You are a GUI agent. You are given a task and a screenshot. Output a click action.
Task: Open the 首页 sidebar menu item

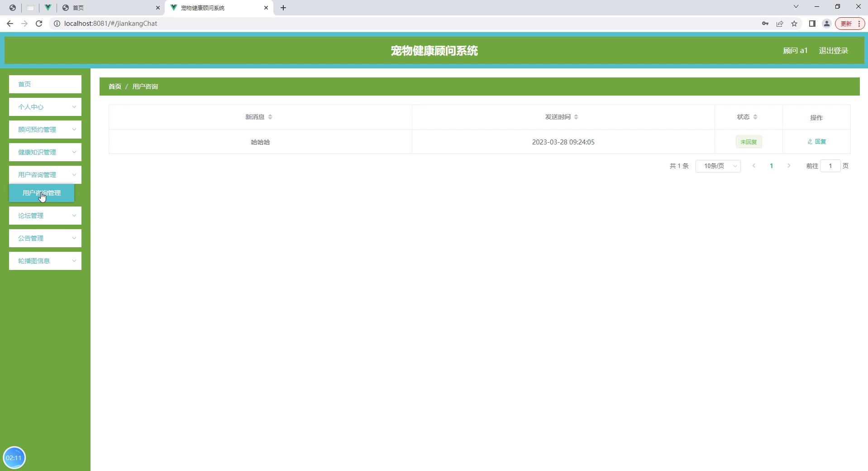coord(45,84)
